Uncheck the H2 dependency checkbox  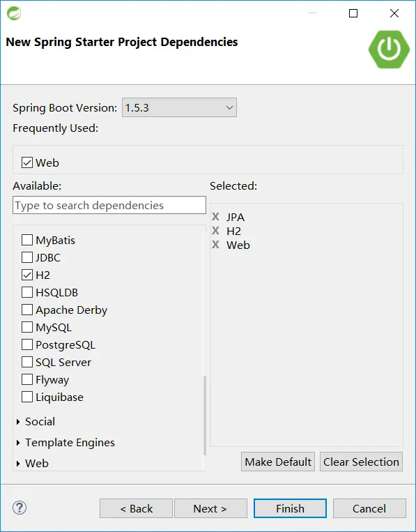coord(27,275)
